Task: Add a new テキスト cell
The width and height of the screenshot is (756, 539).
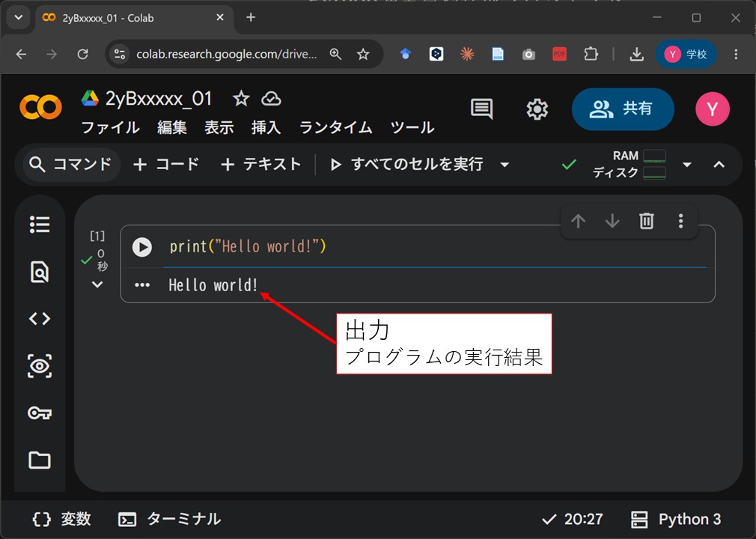Action: pos(260,165)
